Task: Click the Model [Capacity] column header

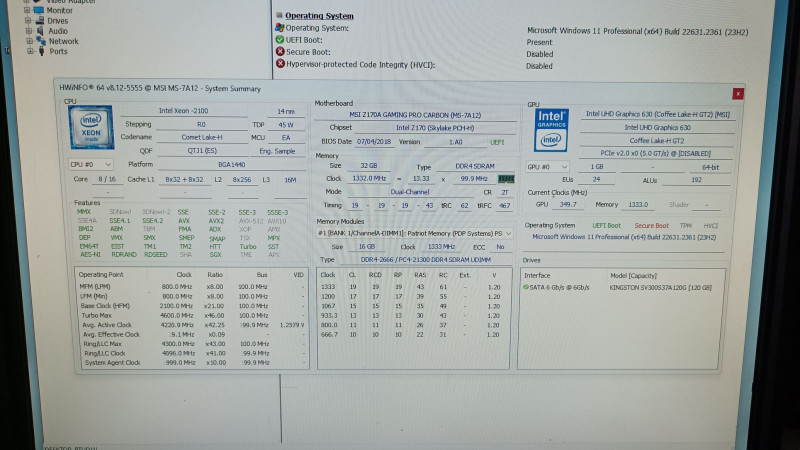Action: (x=633, y=276)
